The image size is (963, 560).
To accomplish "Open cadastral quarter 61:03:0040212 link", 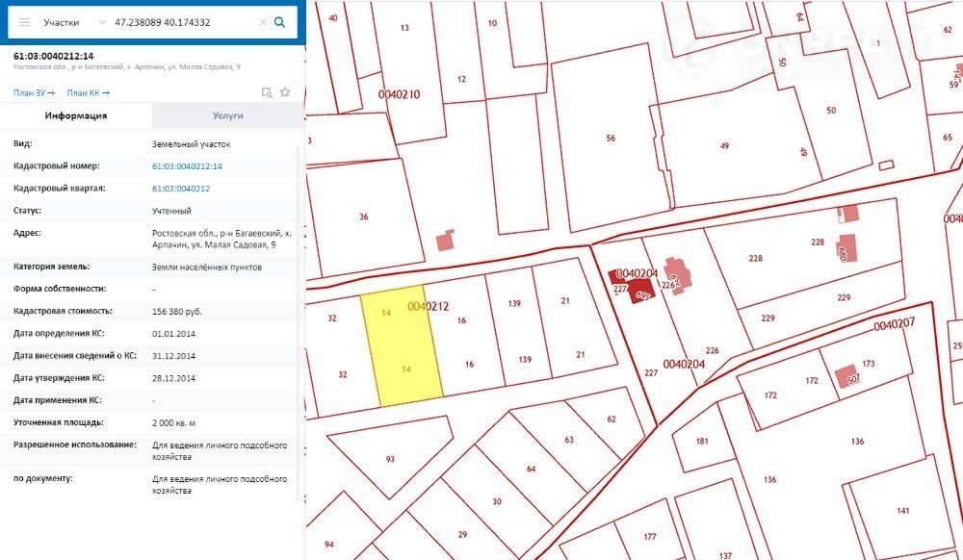I will pos(181,189).
